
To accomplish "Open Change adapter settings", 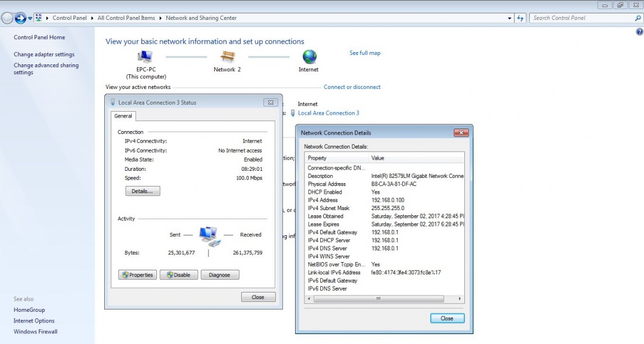I will [x=44, y=54].
